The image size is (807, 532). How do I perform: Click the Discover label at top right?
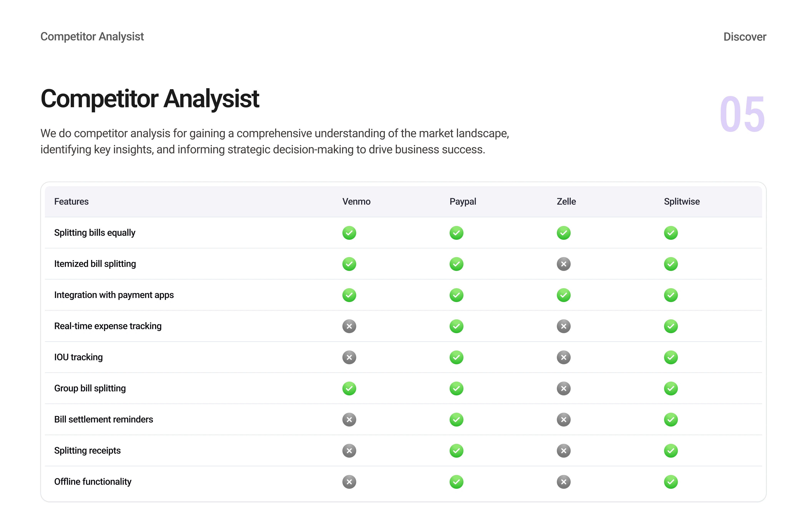tap(745, 37)
